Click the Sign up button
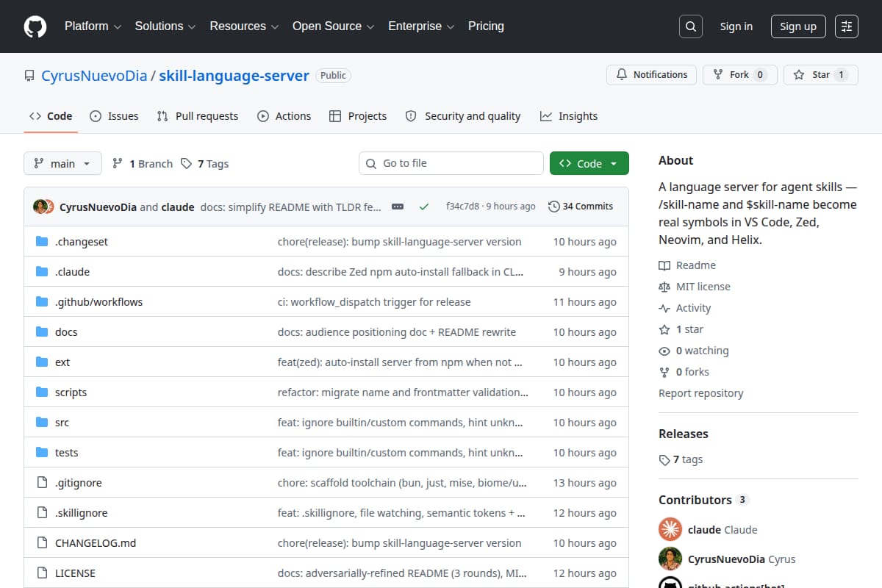This screenshot has width=882, height=588. tap(798, 26)
